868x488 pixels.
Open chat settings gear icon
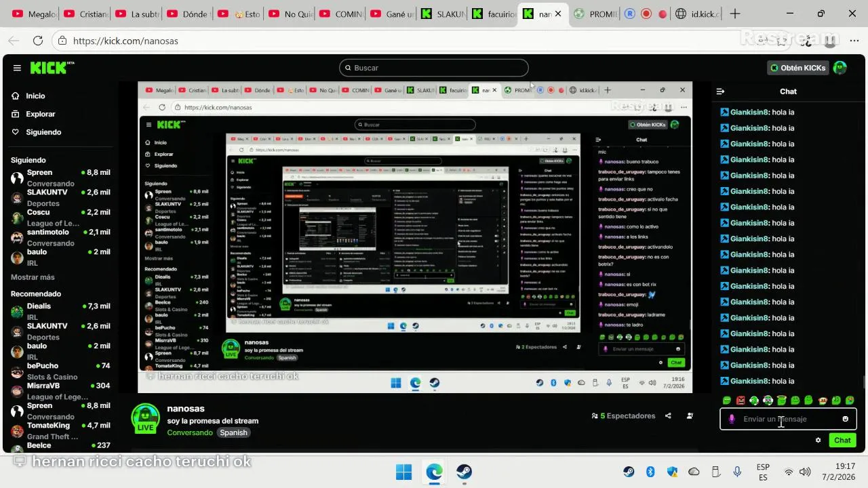pyautogui.click(x=818, y=440)
